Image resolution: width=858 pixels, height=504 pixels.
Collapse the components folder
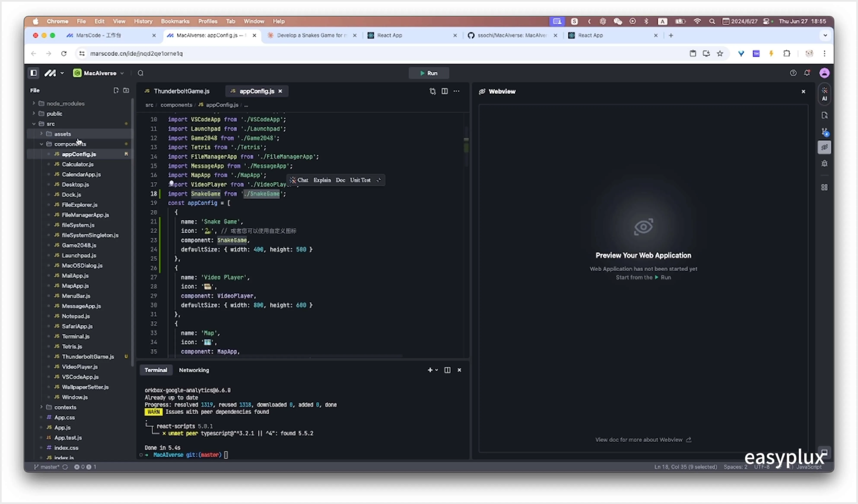[41, 144]
